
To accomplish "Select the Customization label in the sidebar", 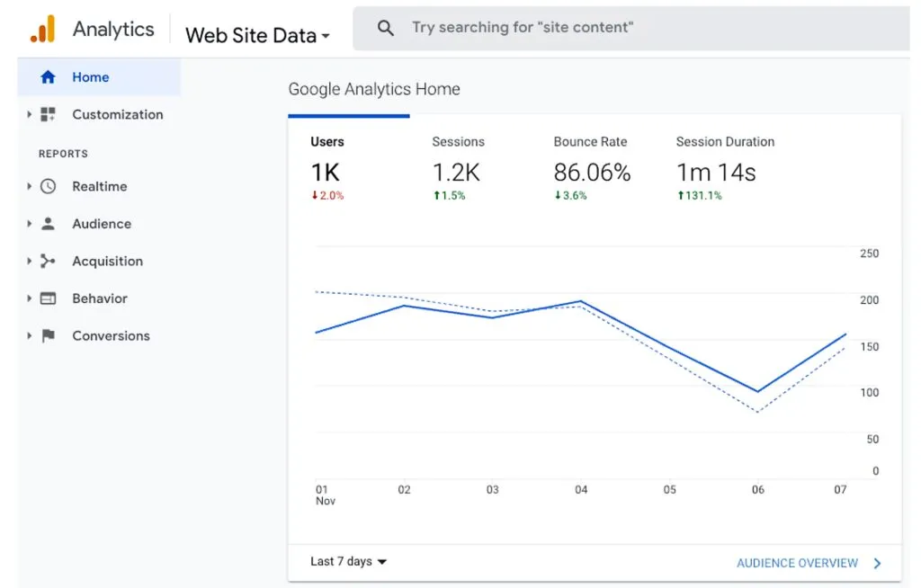I will click(118, 114).
